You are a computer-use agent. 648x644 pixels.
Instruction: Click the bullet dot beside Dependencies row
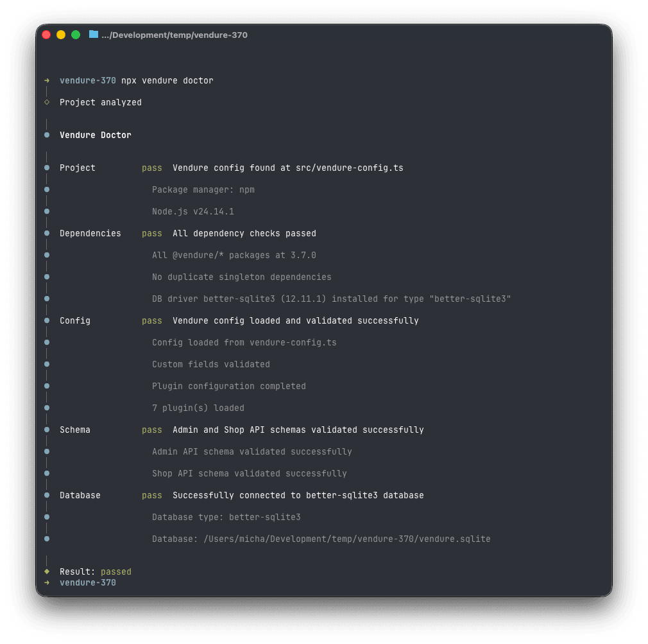click(47, 233)
